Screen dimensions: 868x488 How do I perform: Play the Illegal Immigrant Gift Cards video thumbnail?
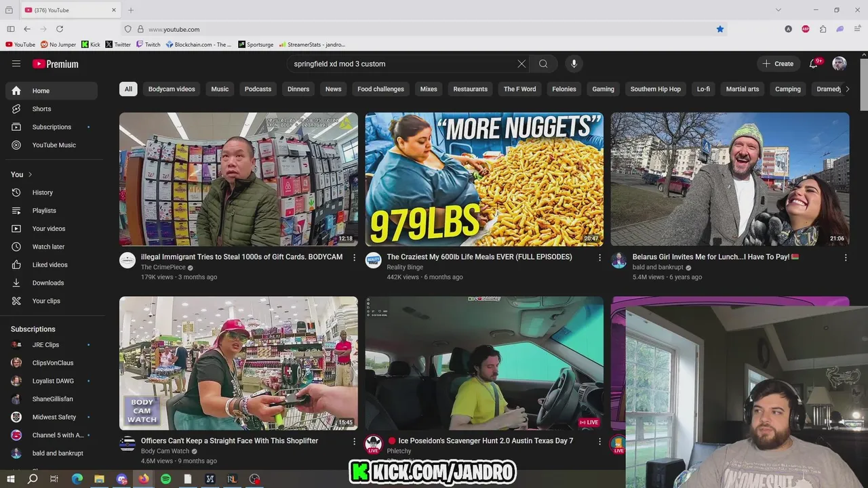(x=239, y=180)
